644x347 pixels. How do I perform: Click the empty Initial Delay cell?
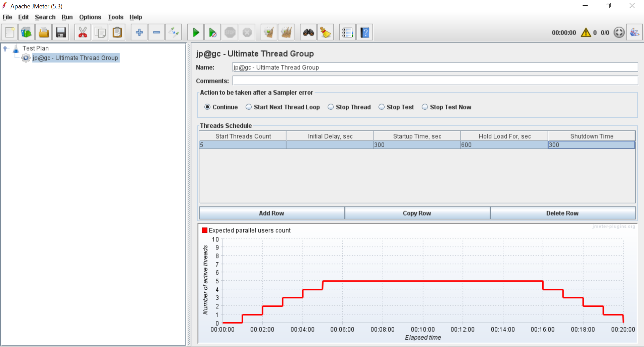click(x=330, y=145)
